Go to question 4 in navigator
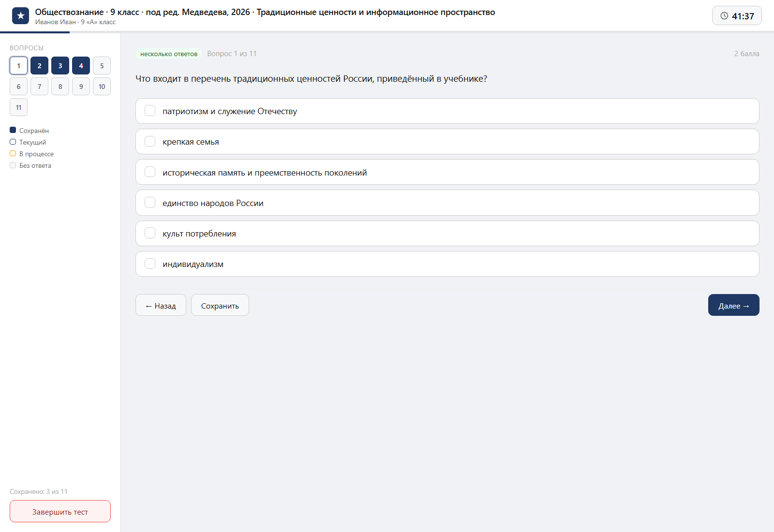 tap(81, 66)
